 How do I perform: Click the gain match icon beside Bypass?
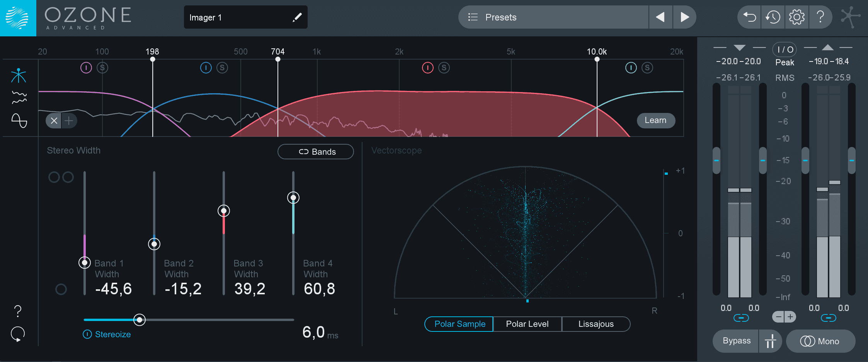[x=770, y=341]
